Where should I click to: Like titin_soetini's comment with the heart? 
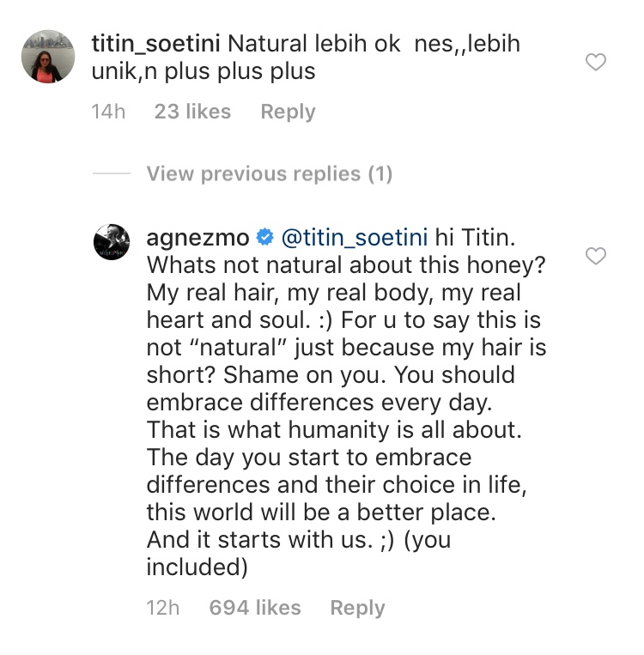[595, 62]
